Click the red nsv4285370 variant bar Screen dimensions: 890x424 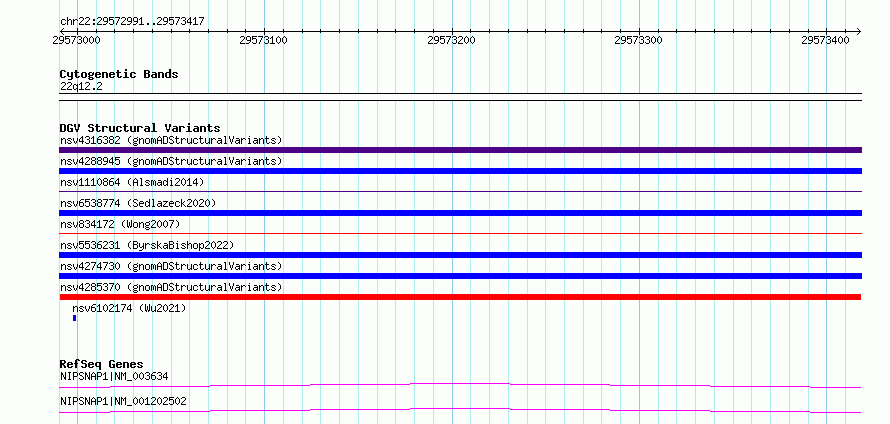pos(460,297)
